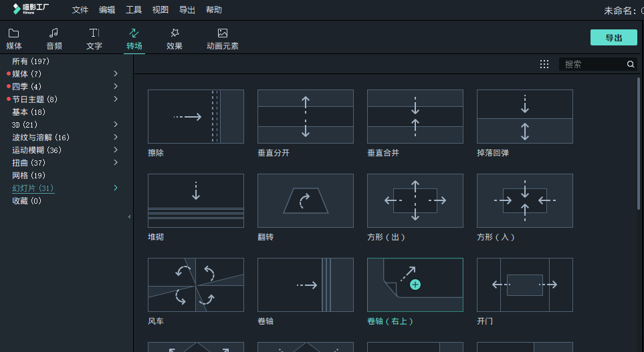
Task: Click the transitions list vertical scrollbar
Action: [639, 144]
